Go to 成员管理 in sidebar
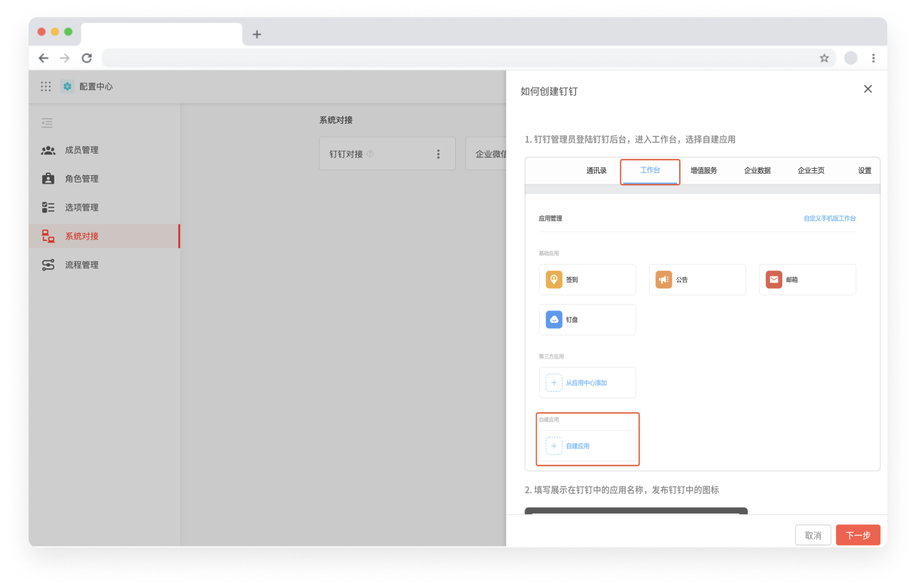 coord(104,150)
